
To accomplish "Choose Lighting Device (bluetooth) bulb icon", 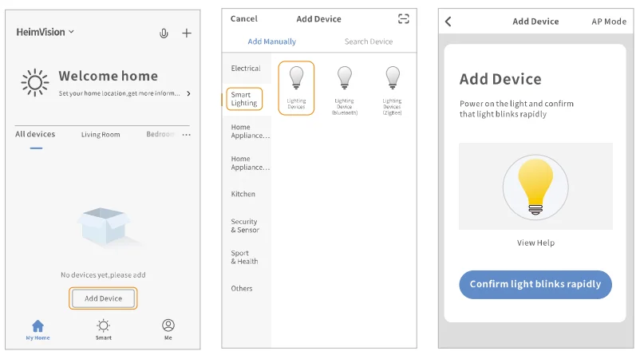I will [x=344, y=78].
